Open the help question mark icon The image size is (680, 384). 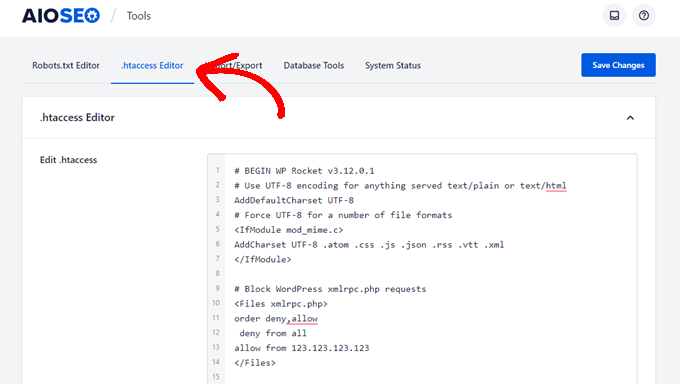click(x=644, y=16)
